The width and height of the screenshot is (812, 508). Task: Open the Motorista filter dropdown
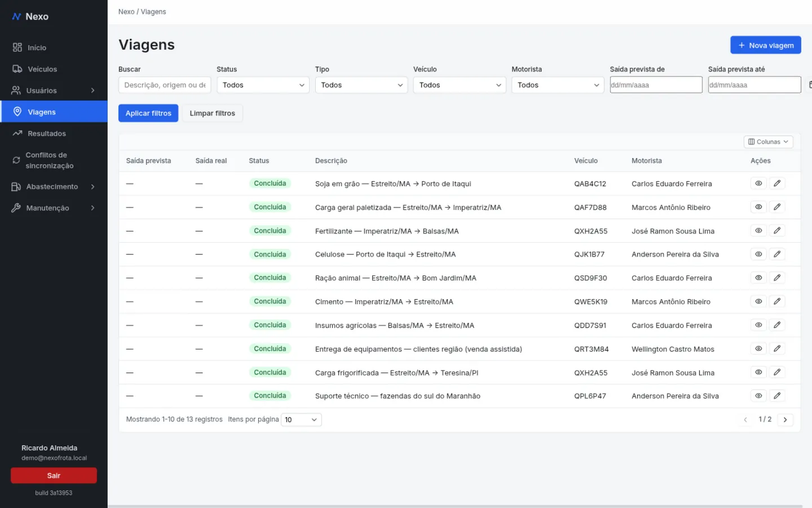(558, 85)
